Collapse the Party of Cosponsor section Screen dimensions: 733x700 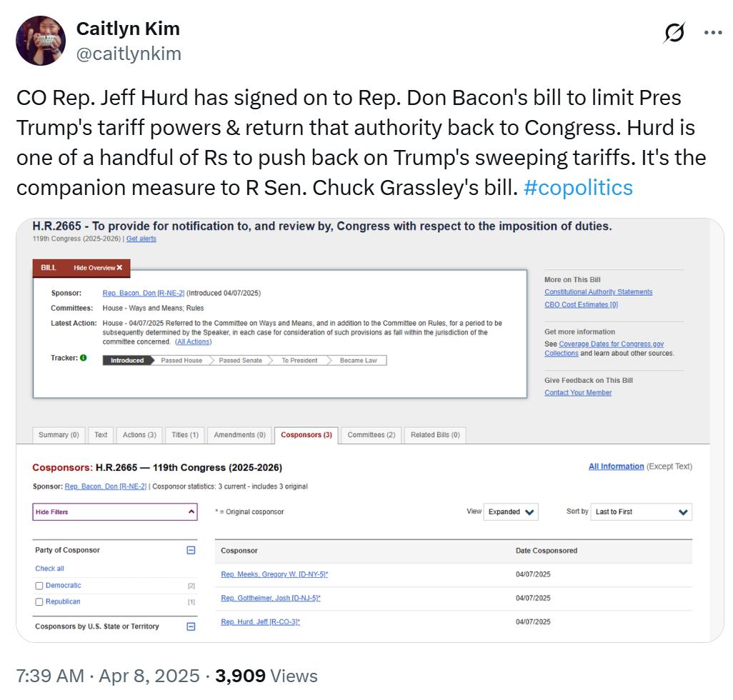191,551
